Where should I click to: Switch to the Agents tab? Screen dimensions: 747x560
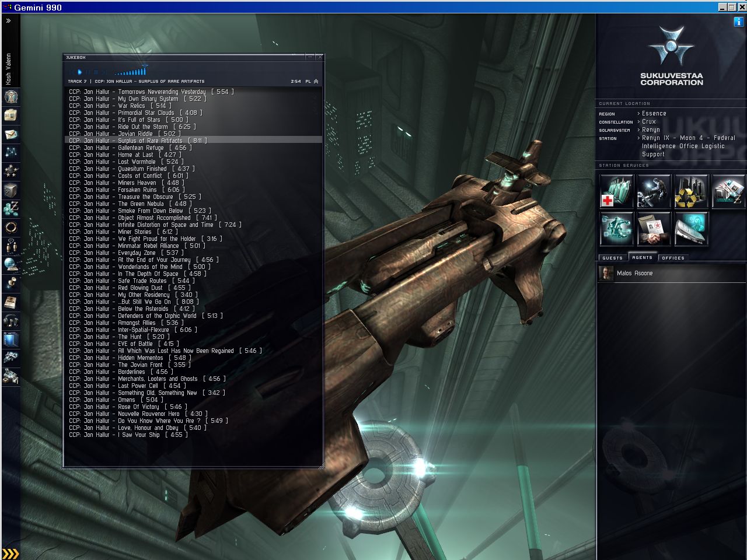(x=642, y=257)
